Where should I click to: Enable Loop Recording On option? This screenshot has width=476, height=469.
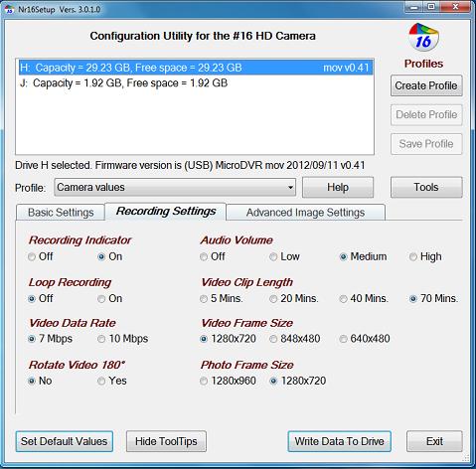click(101, 299)
